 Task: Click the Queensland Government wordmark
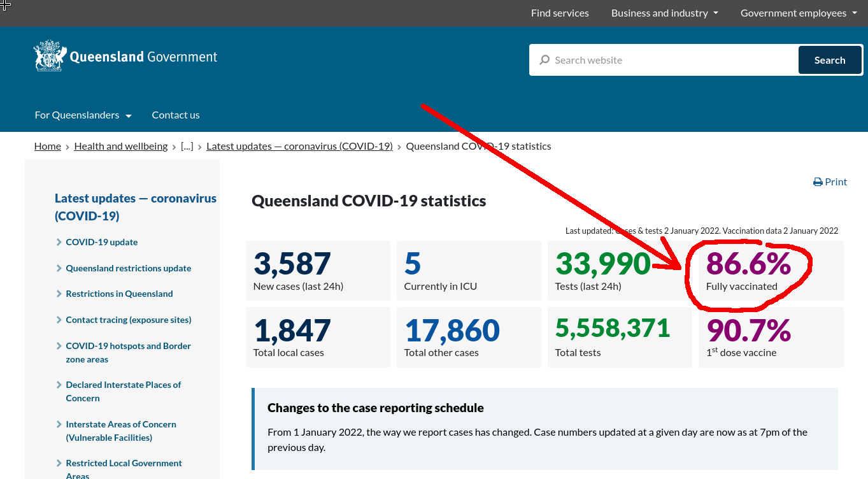(143, 57)
